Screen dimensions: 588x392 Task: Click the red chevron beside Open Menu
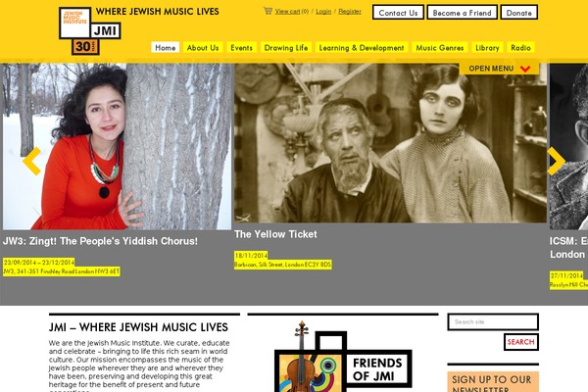click(525, 69)
